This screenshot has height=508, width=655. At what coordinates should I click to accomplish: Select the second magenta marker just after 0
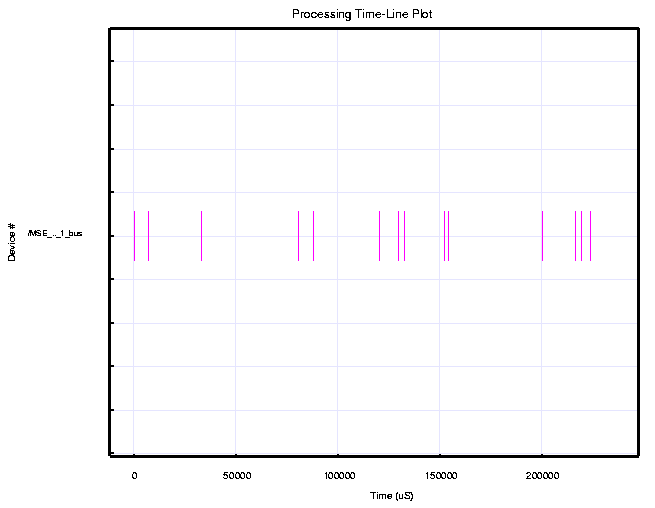point(148,236)
